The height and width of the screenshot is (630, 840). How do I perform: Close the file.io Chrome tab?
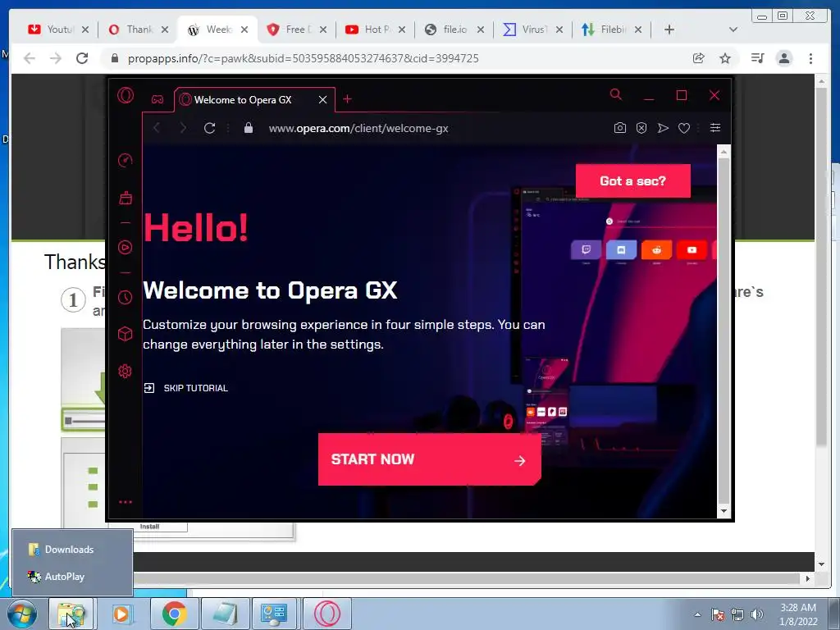coord(481,30)
